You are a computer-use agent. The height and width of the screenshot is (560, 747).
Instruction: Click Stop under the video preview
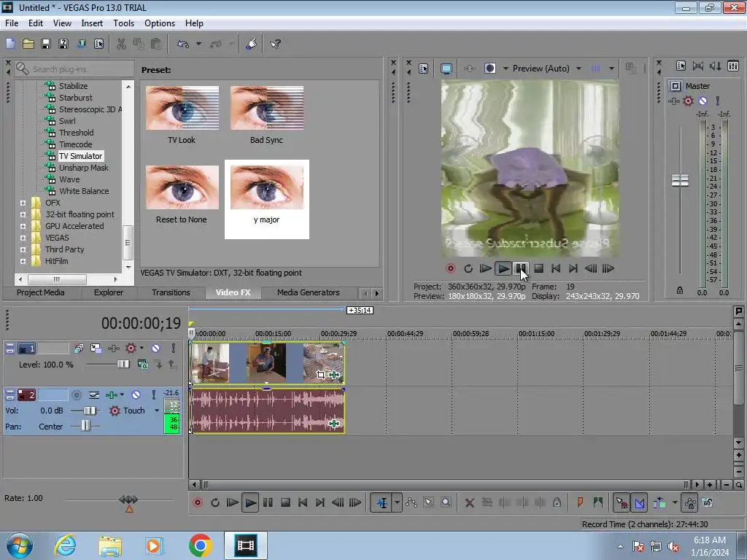pos(539,268)
